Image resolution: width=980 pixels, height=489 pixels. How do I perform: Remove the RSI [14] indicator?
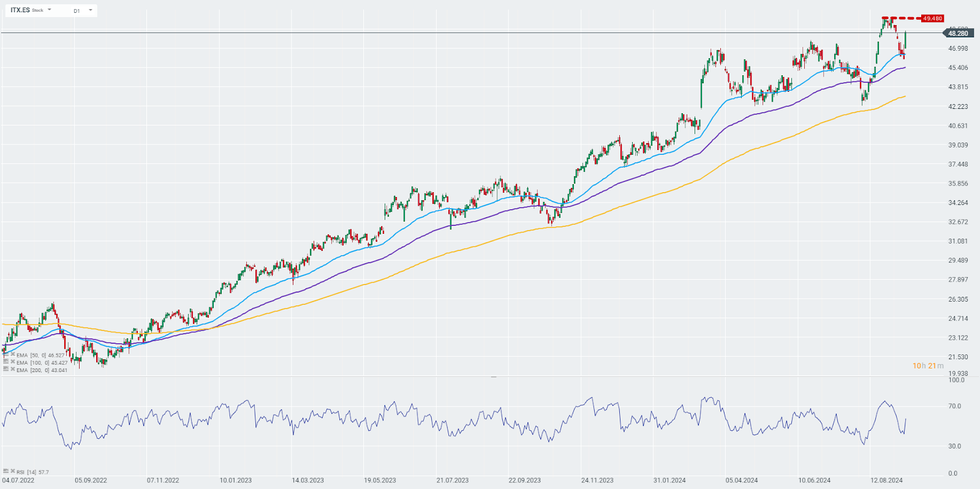12,471
